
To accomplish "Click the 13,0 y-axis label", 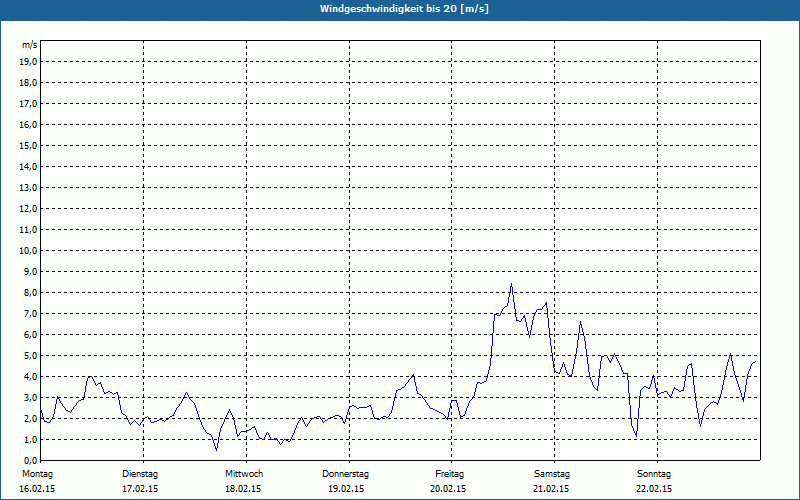I will pyautogui.click(x=28, y=187).
